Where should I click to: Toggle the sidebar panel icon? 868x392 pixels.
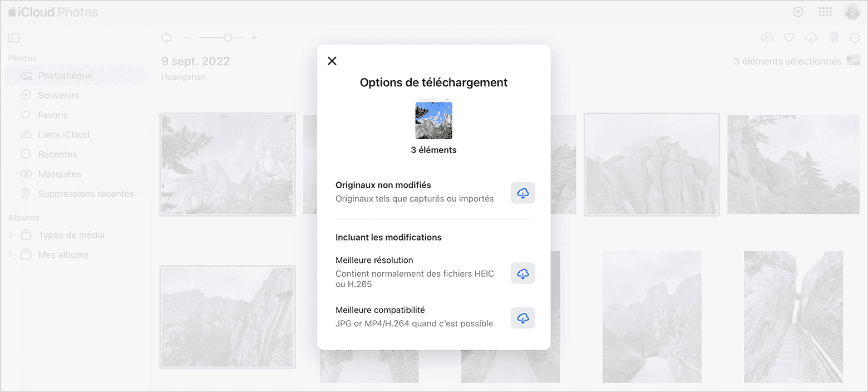click(14, 38)
